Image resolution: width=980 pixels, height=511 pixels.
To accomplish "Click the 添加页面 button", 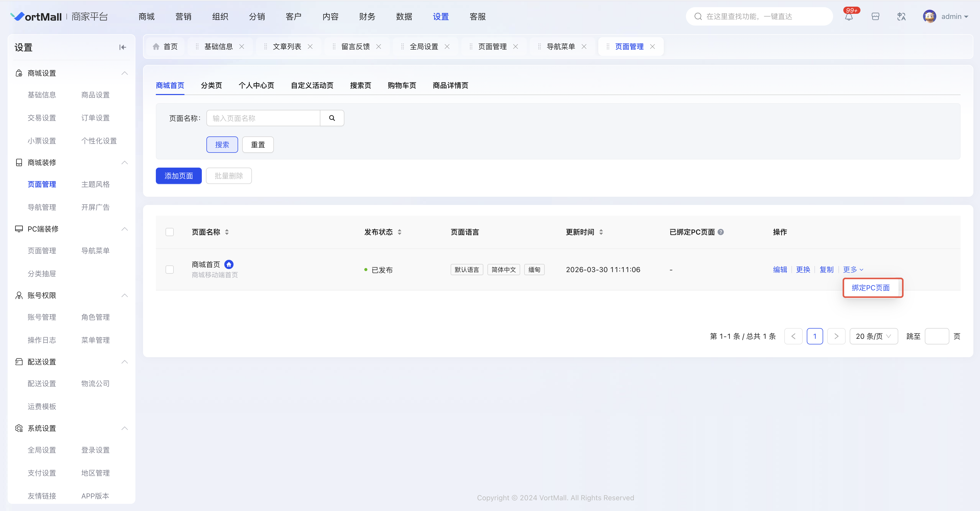I will 178,176.
